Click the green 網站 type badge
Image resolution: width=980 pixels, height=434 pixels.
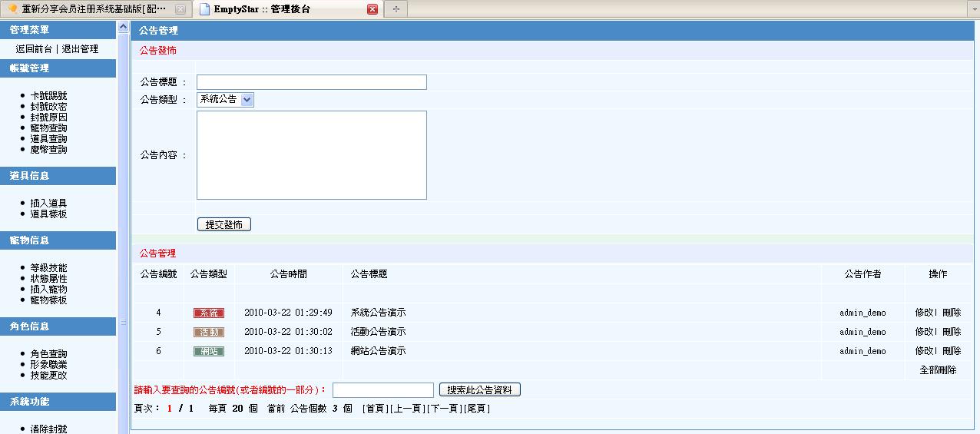coord(208,351)
